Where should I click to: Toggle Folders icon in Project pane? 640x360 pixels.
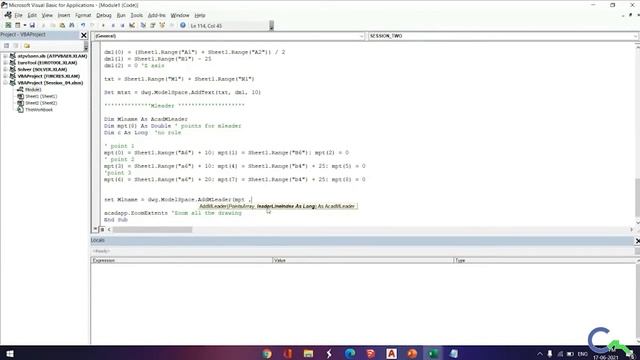click(x=27, y=46)
